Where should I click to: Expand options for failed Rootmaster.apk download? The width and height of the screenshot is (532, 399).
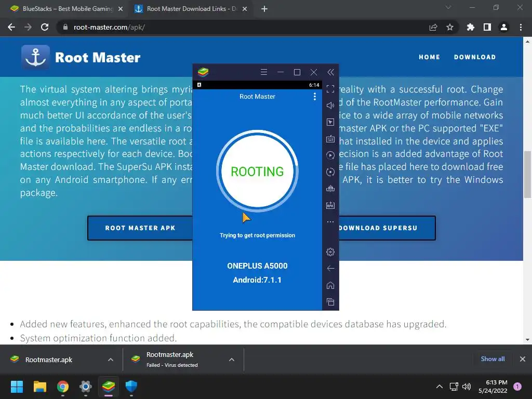(232, 360)
